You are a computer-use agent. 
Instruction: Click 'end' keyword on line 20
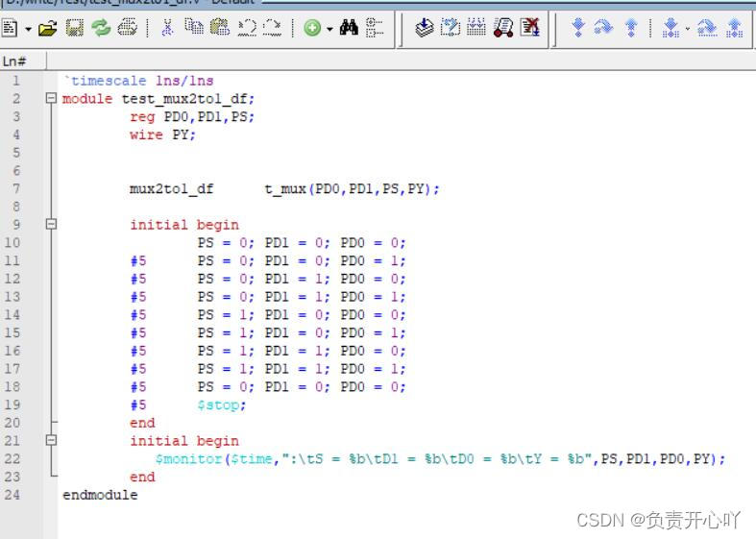[x=142, y=424]
